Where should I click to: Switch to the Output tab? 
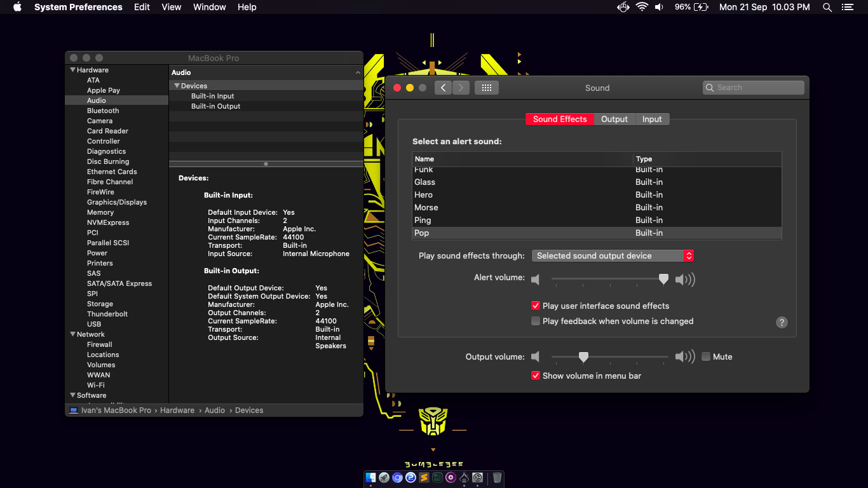tap(614, 119)
